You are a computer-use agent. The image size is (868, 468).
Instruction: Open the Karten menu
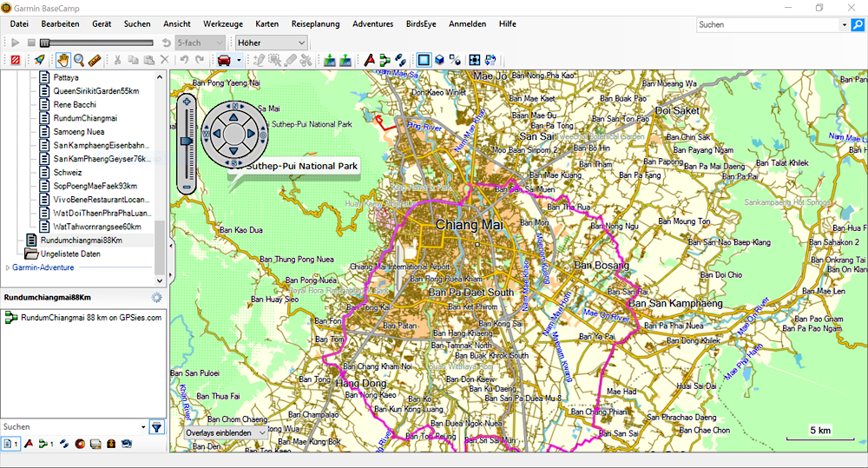click(x=266, y=23)
